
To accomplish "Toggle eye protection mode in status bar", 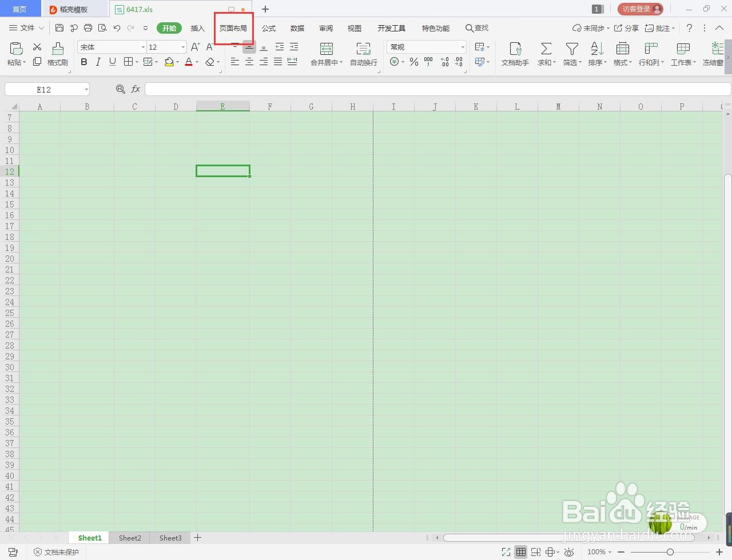I will [x=569, y=552].
